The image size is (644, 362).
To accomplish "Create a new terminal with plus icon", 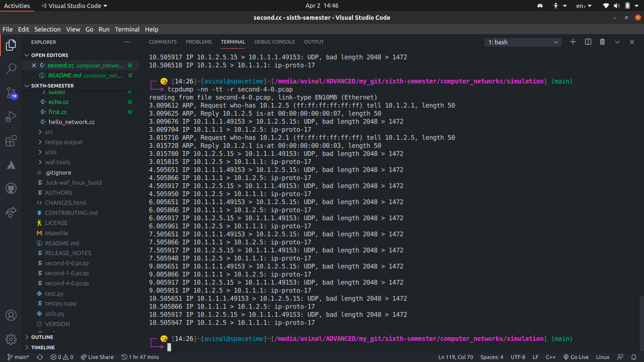I will pos(573,42).
